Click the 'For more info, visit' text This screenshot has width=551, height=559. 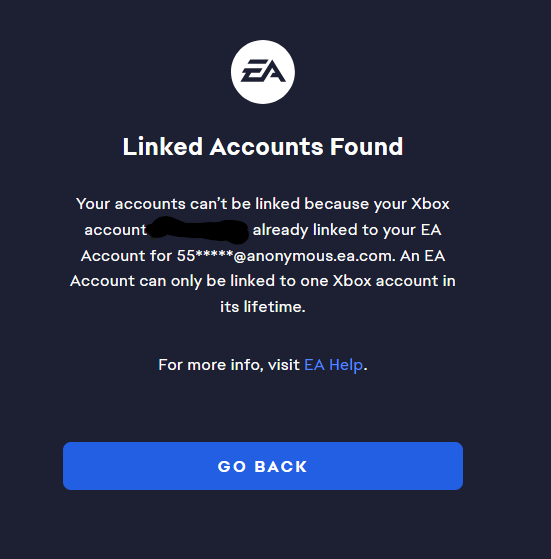pyautogui.click(x=229, y=365)
